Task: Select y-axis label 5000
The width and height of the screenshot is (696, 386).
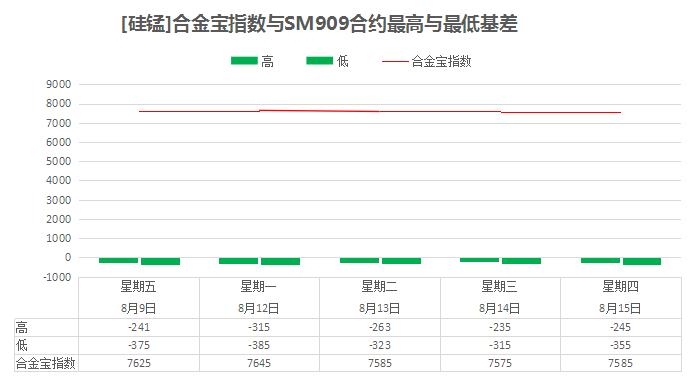Action: tap(59, 161)
